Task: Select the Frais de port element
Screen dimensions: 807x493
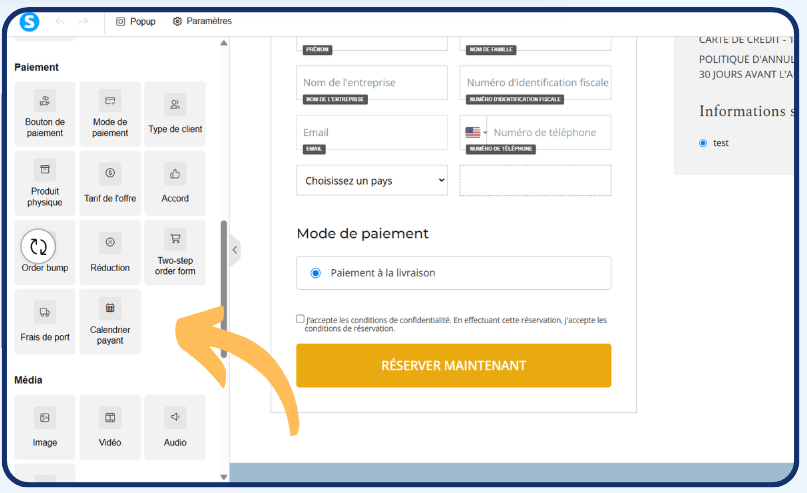Action: pos(45,322)
